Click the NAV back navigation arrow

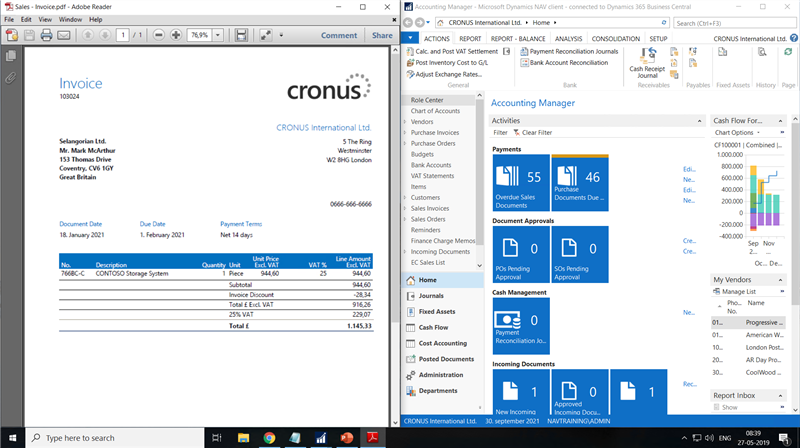pos(408,22)
